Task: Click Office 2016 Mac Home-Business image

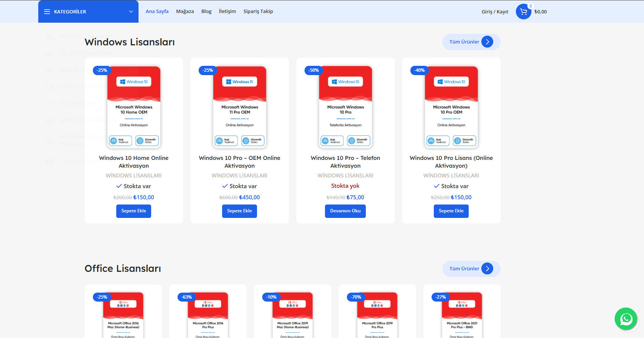Action: coord(123,315)
